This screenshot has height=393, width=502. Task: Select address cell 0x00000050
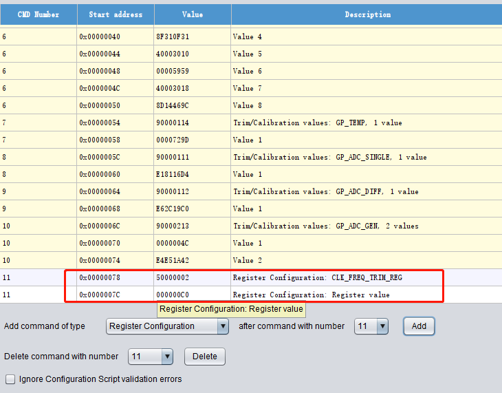pos(115,106)
